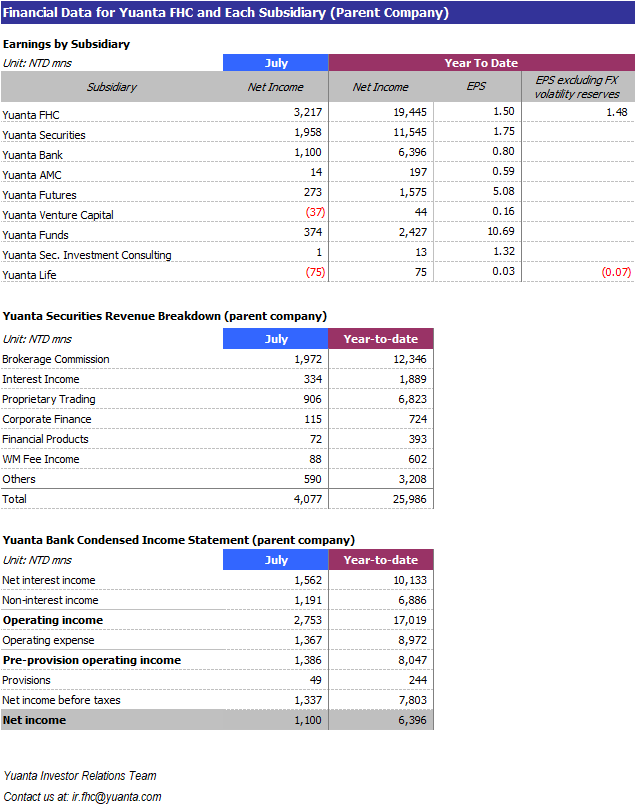Select the 'Interest Income' row label
The width and height of the screenshot is (635, 809).
pyautogui.click(x=41, y=379)
